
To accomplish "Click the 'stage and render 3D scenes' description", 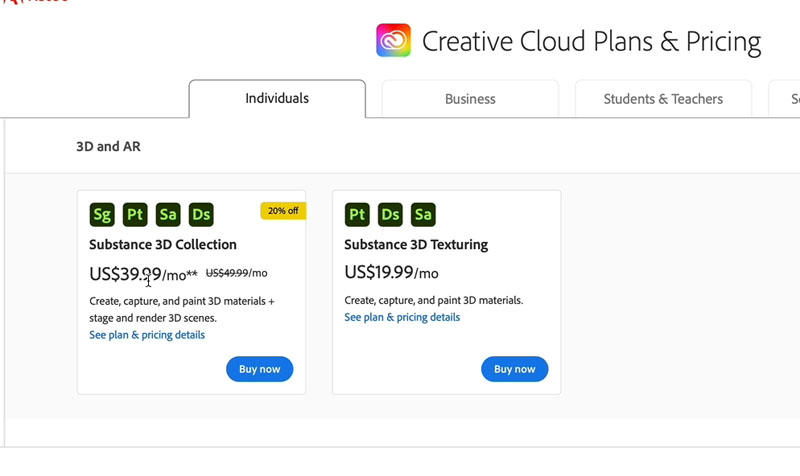I will (153, 318).
